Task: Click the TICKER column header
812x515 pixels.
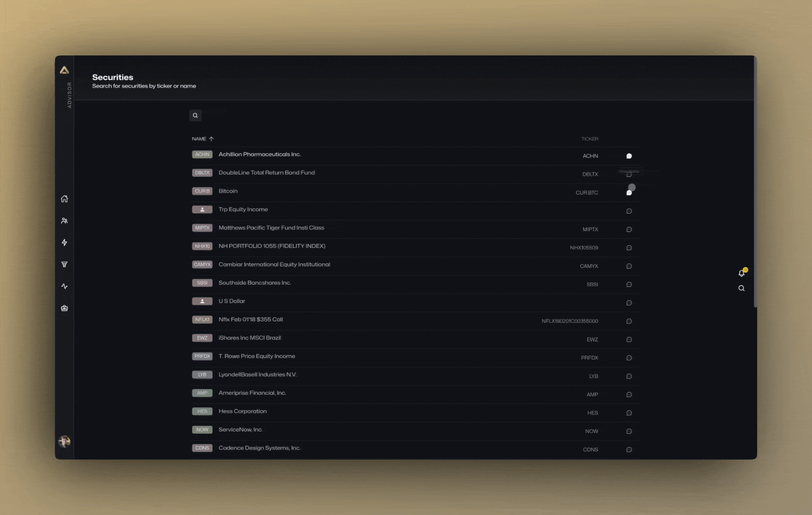Action: [x=589, y=139]
